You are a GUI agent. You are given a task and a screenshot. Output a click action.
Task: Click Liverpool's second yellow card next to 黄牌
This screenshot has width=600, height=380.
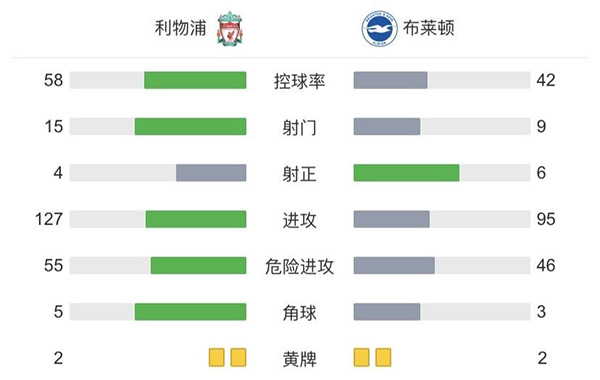click(x=238, y=357)
